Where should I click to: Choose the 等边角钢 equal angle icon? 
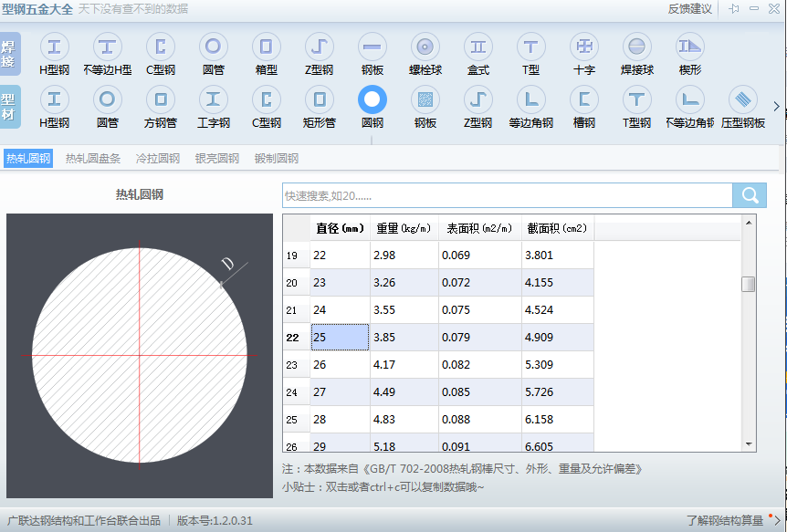click(531, 99)
